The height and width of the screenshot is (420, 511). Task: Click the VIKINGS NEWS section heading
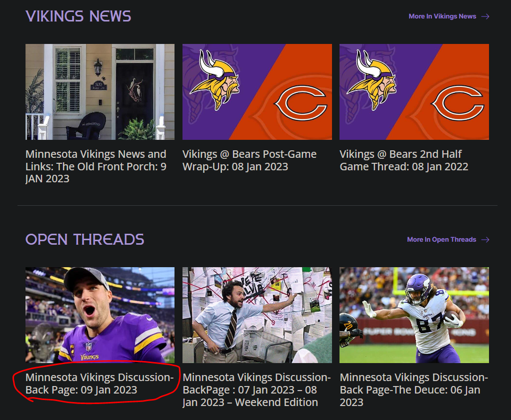78,16
